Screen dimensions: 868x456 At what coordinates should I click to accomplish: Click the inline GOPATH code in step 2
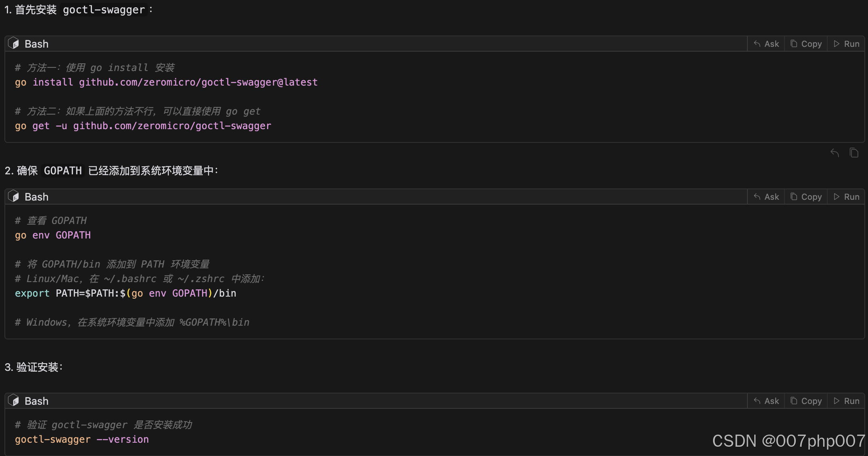pos(63,171)
